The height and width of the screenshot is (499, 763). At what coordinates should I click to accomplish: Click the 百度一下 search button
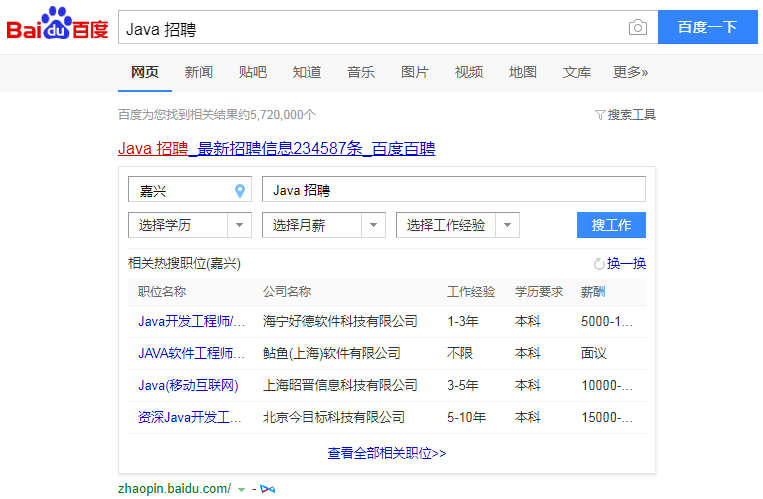pos(708,27)
